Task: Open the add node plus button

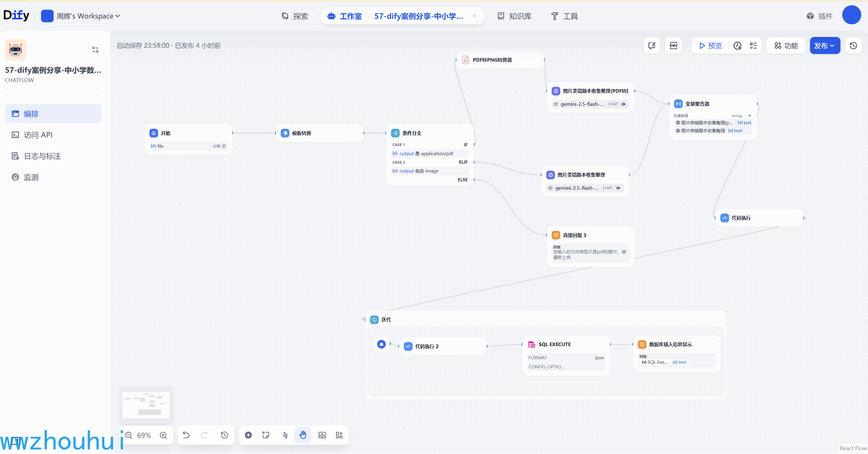Action: pos(248,435)
